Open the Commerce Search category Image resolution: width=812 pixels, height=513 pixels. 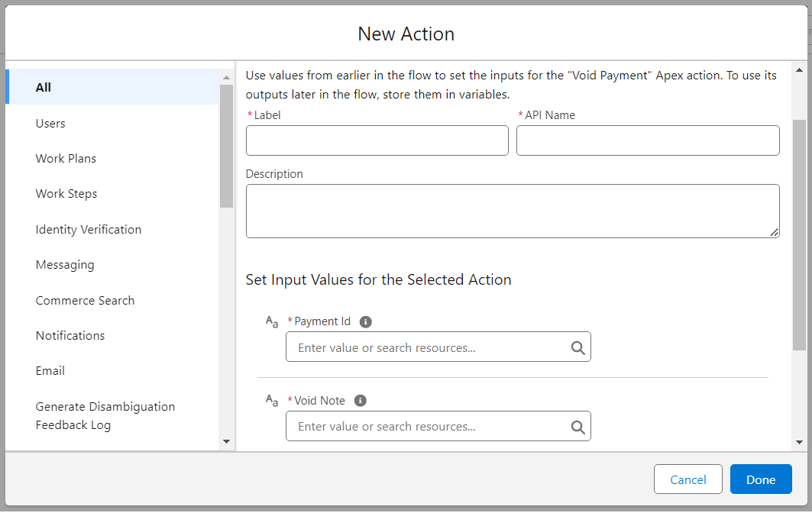pyautogui.click(x=85, y=301)
